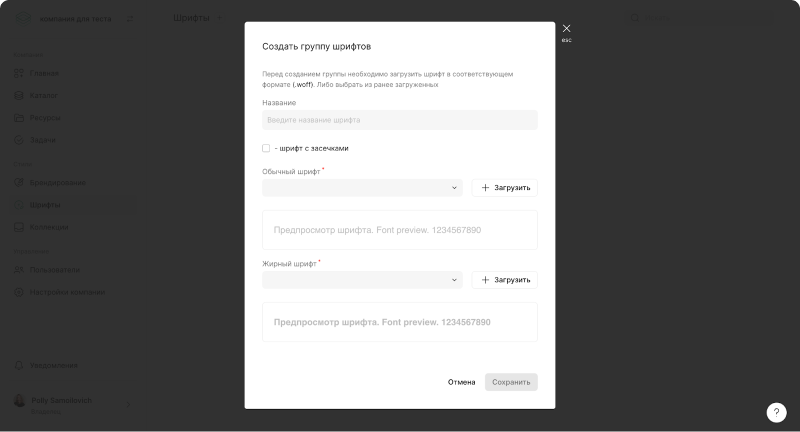The height and width of the screenshot is (432, 800).
Task: Click the plus icon on bold font upload
Action: pos(486,280)
